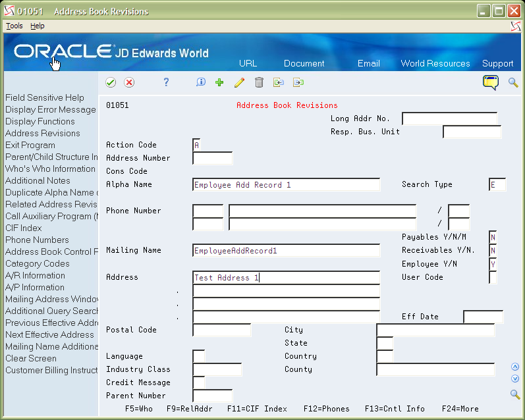Open World Resources in the banner
The width and height of the screenshot is (525, 420).
435,63
